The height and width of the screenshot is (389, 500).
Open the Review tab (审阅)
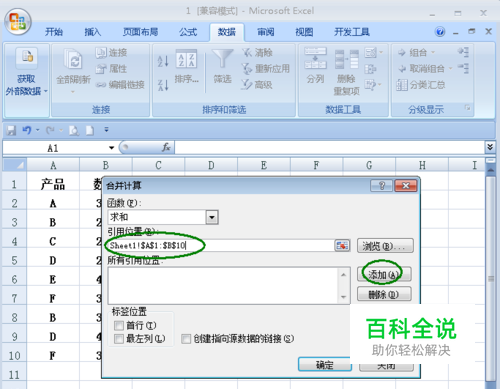[x=265, y=32]
